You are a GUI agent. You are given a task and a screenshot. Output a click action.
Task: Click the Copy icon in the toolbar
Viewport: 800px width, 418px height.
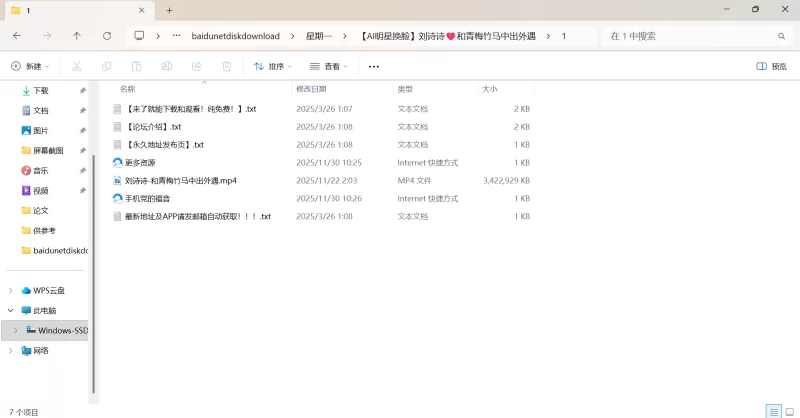107,66
